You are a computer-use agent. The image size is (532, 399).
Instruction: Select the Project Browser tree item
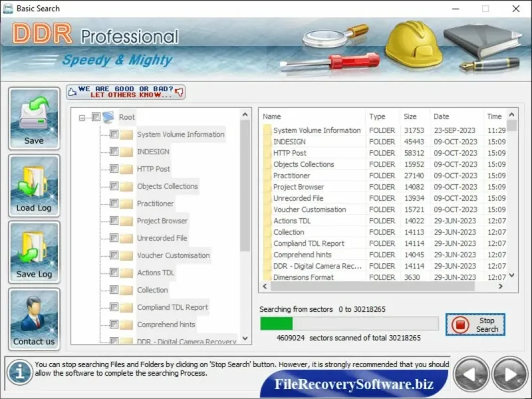[162, 221]
